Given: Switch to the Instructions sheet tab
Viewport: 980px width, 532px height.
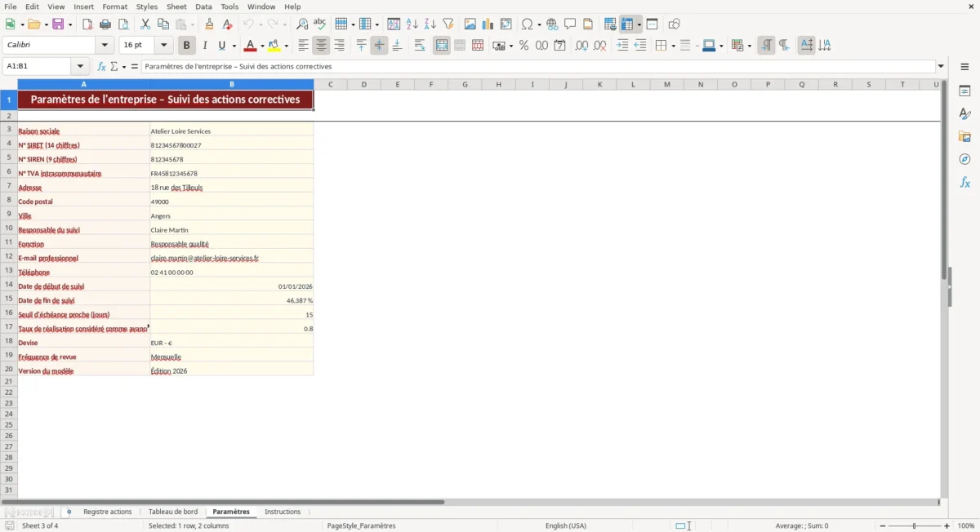Looking at the screenshot, I should (x=283, y=512).
